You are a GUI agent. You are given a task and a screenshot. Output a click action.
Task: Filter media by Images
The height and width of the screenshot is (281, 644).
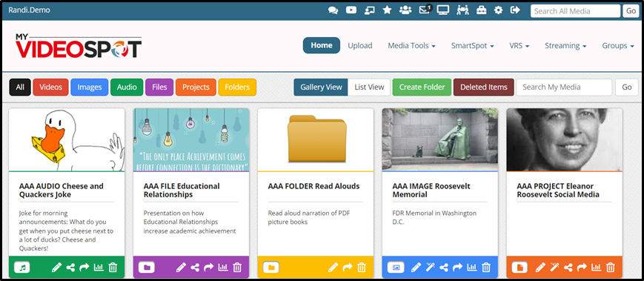tap(90, 87)
